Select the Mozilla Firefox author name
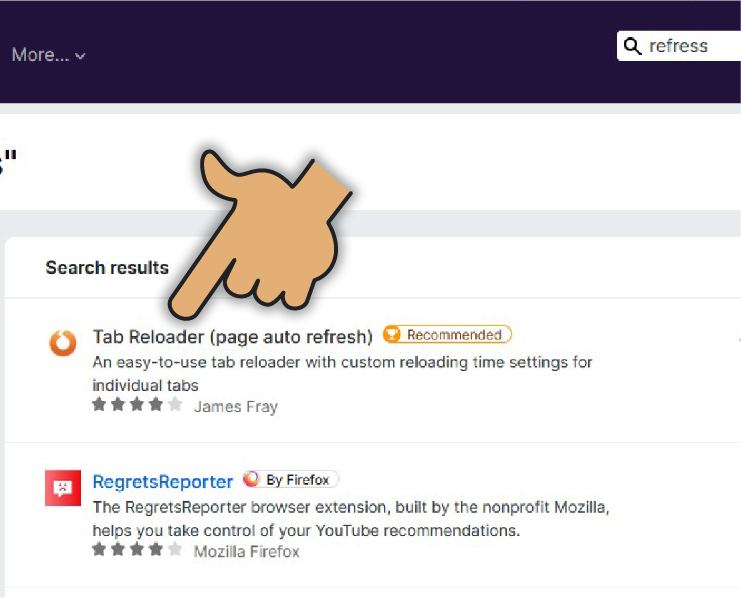 point(246,551)
